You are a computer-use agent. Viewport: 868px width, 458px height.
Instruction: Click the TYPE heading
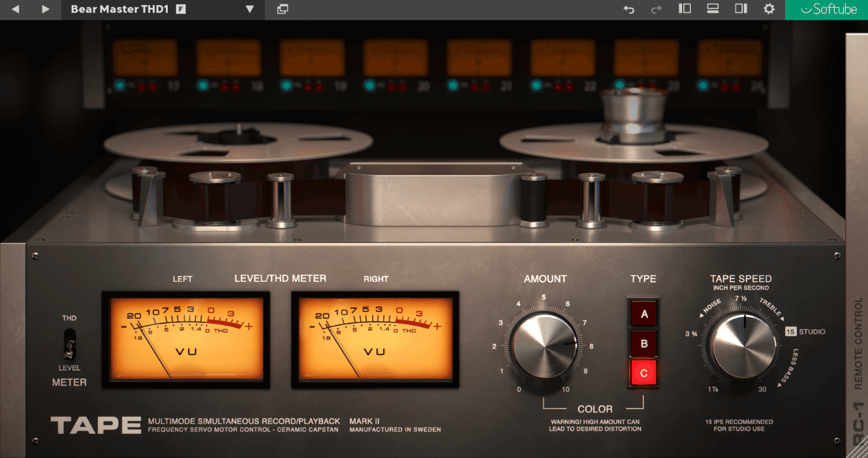643,279
